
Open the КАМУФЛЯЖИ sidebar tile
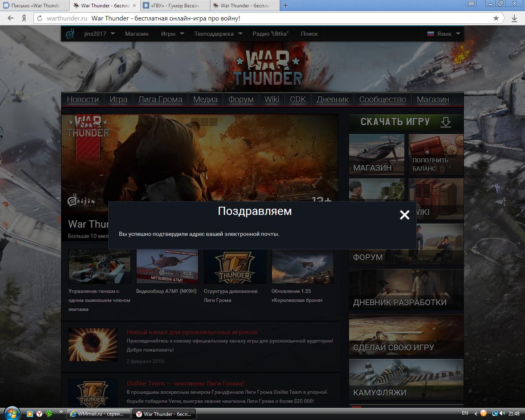point(406,379)
